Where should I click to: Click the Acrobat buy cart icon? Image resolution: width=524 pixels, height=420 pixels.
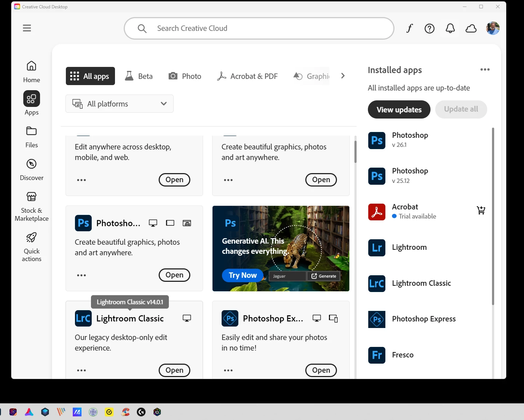pyautogui.click(x=481, y=210)
